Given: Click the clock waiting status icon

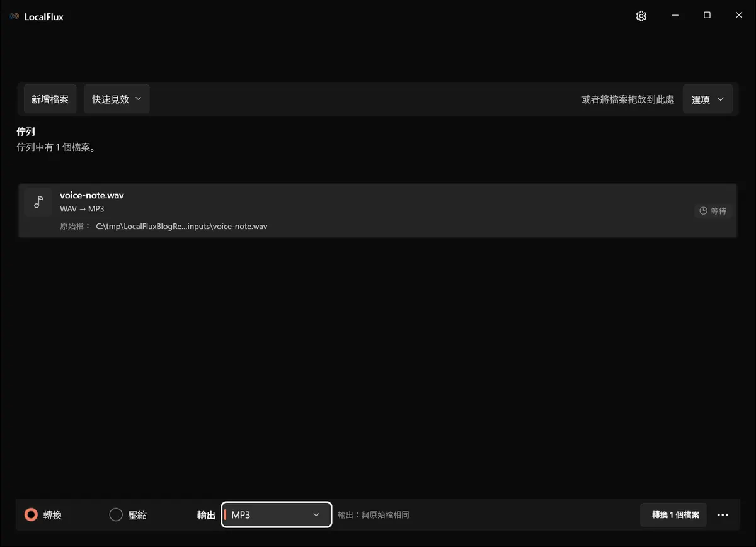Looking at the screenshot, I should click(703, 211).
